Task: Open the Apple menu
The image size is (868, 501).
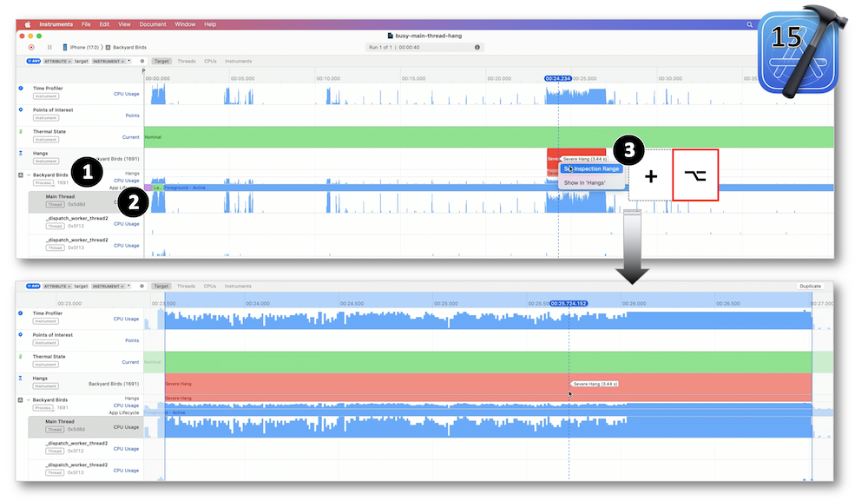Action: pos(27,24)
